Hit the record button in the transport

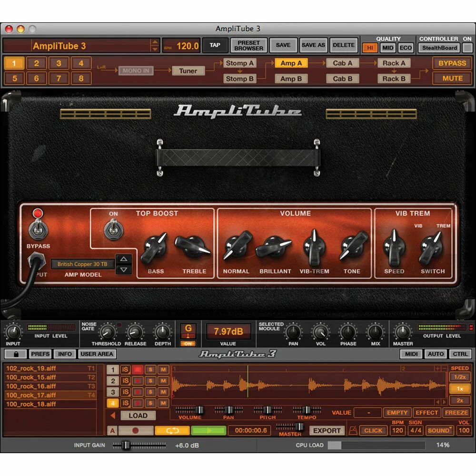tap(136, 430)
